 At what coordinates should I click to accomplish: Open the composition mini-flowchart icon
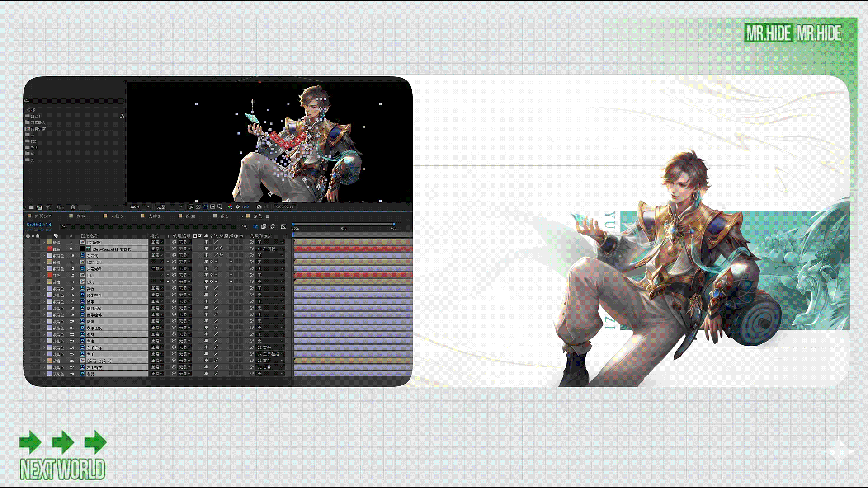click(x=244, y=226)
